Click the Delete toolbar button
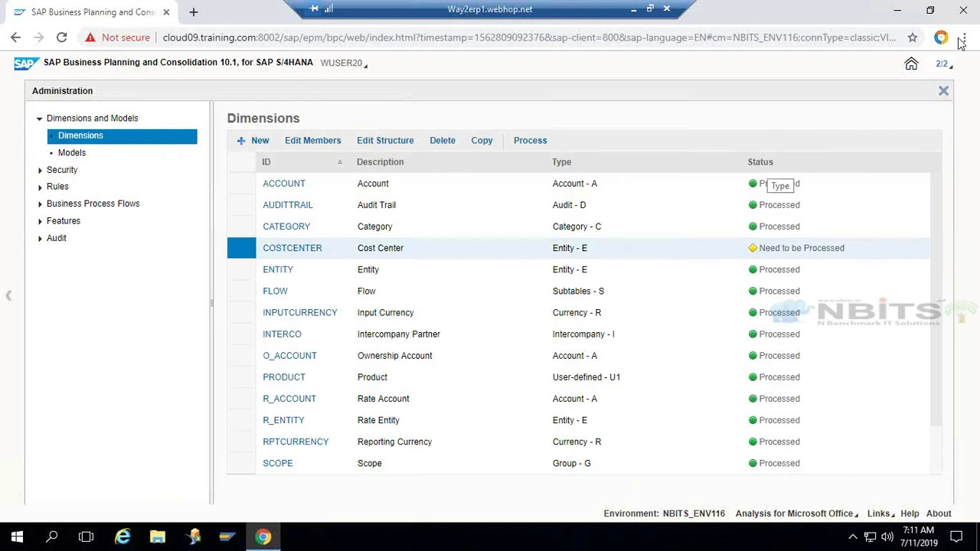The image size is (980, 551). (443, 141)
